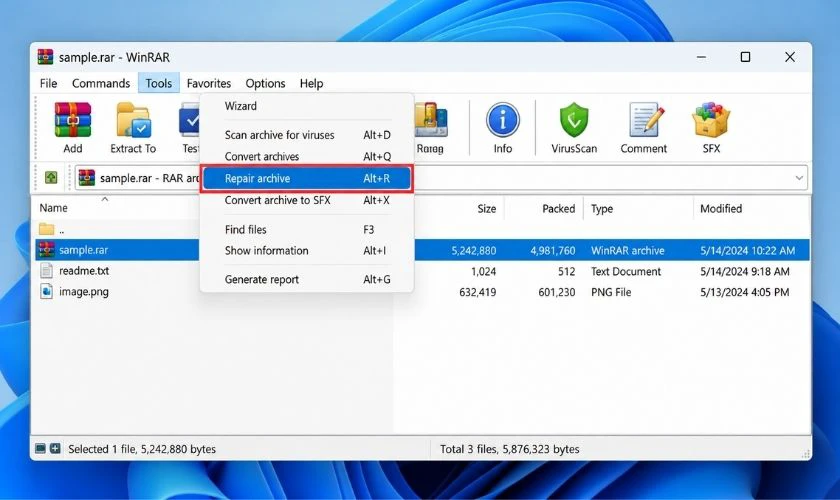This screenshot has height=500, width=840.
Task: Open the Comment toolbar icon
Action: 643,128
